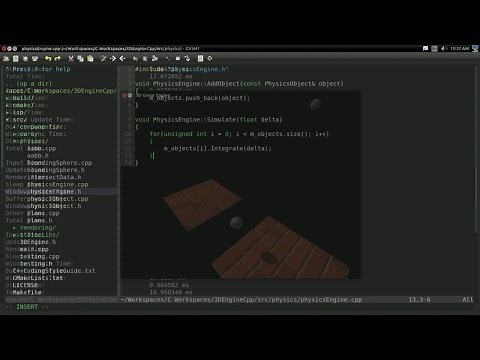Open physicsObject.h in the tree
This screenshot has height=360, width=480.
[x=54, y=206]
